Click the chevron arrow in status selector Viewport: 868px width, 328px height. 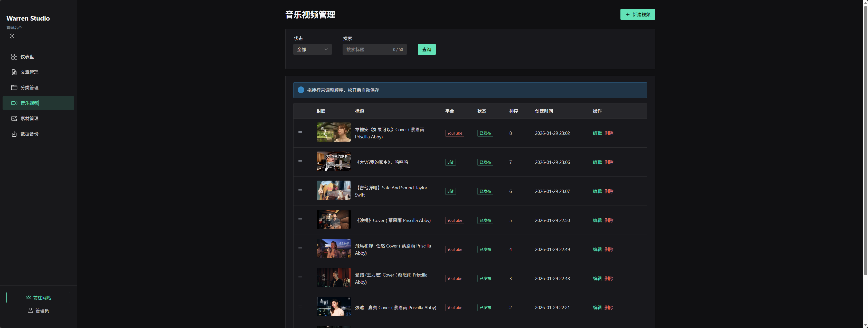326,50
